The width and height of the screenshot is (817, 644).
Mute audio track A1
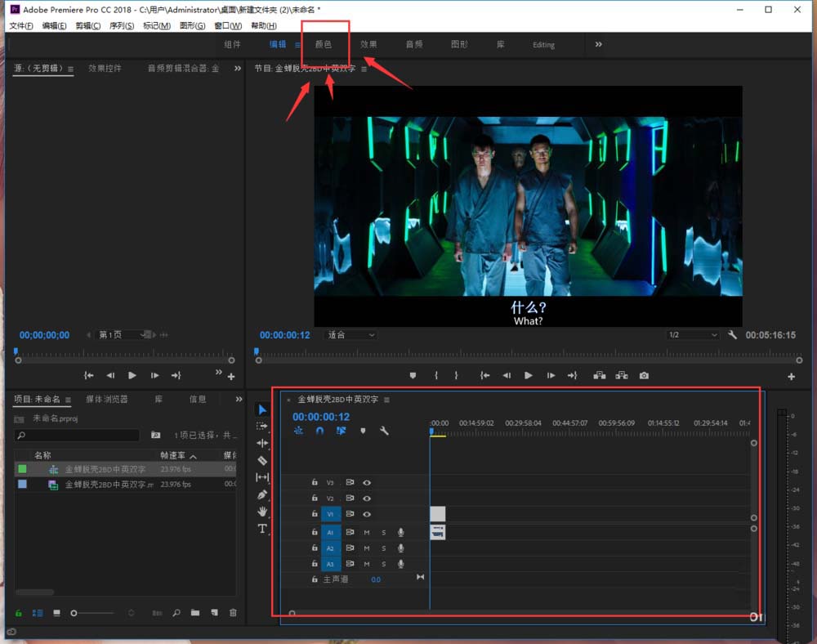coord(367,532)
